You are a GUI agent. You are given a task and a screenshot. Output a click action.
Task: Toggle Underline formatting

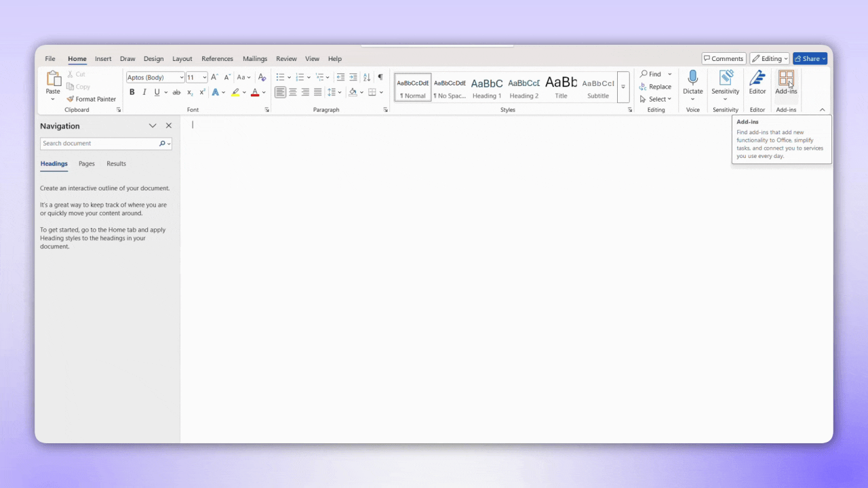[x=157, y=92]
